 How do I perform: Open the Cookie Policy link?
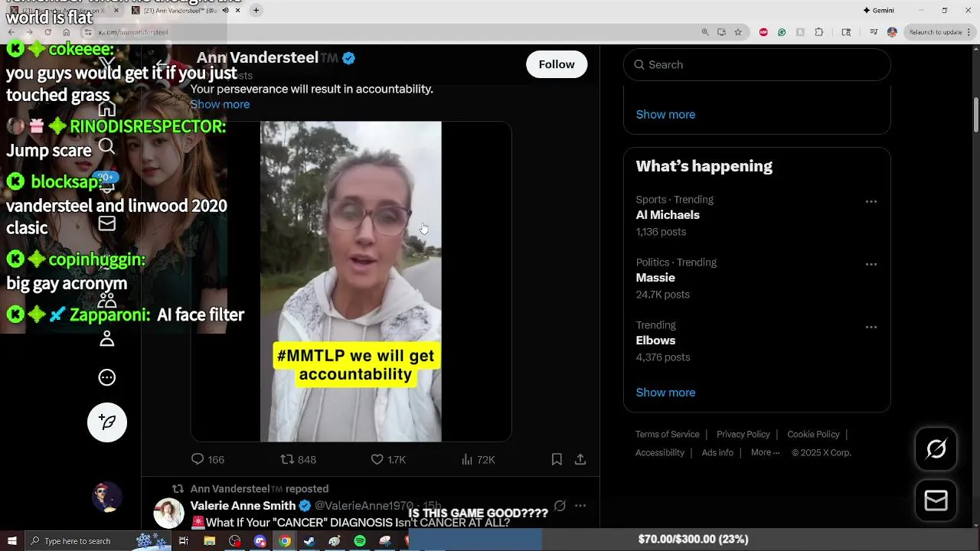click(813, 434)
